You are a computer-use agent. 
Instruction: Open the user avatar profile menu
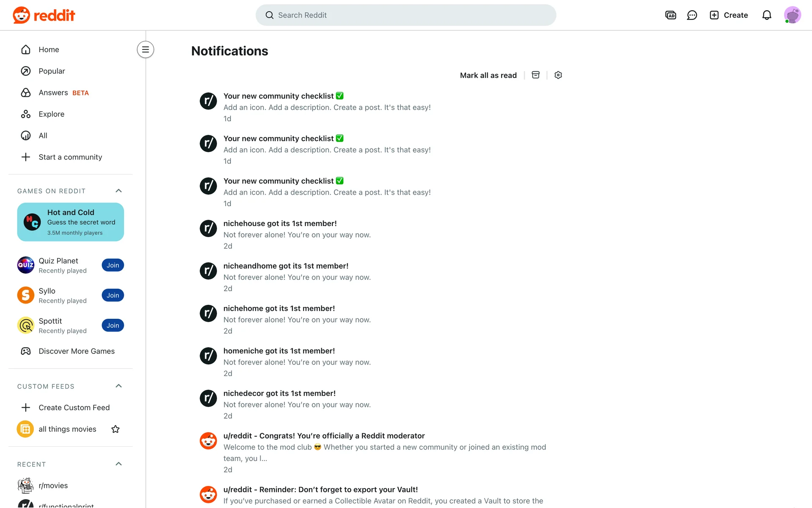[x=792, y=15]
